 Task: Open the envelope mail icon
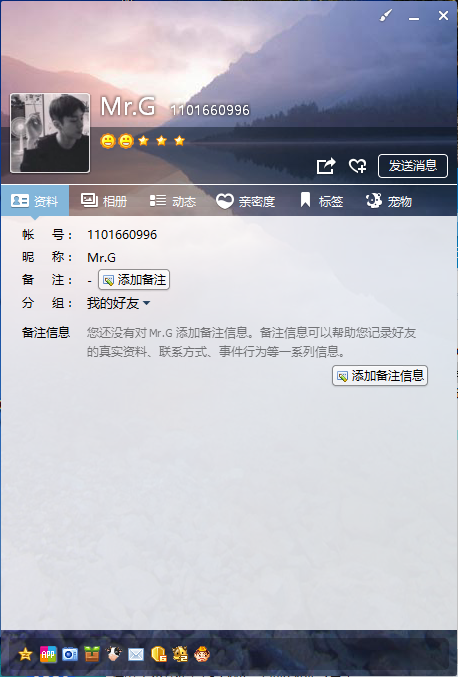(x=136, y=655)
